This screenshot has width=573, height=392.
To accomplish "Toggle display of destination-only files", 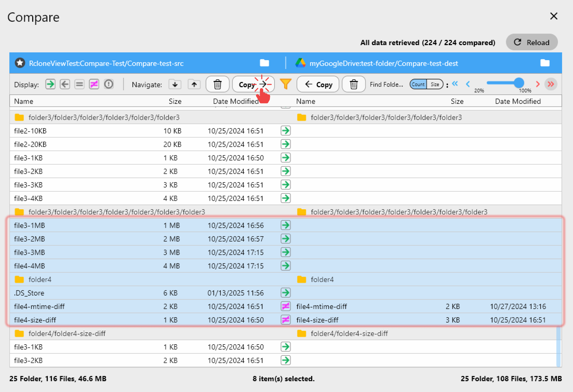I will (65, 84).
